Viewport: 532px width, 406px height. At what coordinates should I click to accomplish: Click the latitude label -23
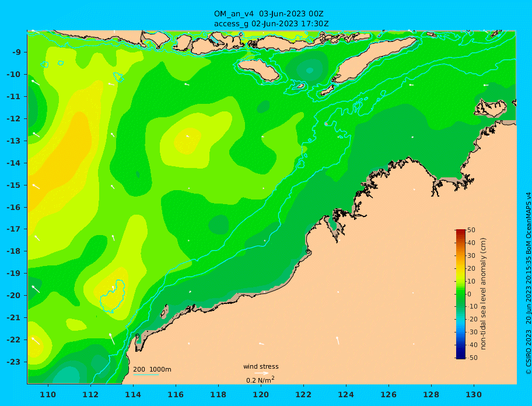click(x=14, y=362)
